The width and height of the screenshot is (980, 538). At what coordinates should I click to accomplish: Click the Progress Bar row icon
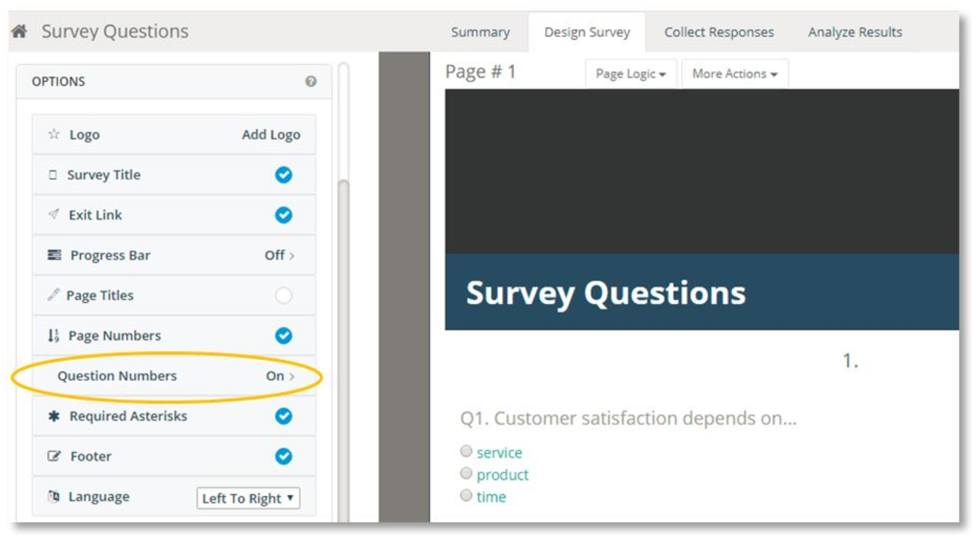[x=55, y=255]
